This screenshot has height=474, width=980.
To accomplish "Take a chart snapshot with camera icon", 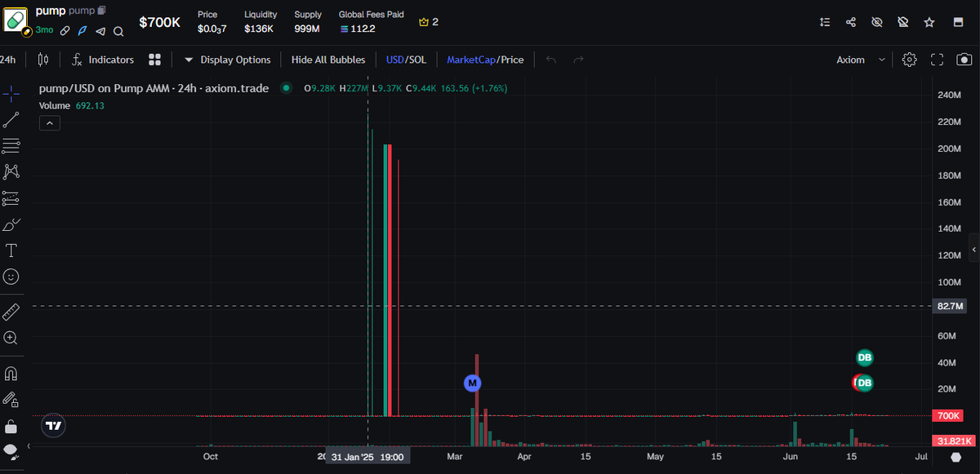I will point(964,60).
